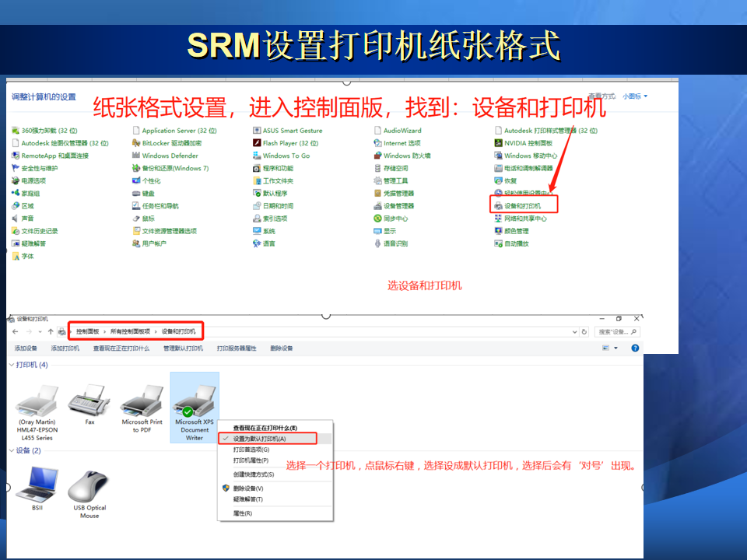Open the view options dropdown arrow
This screenshot has width=747, height=560.
click(616, 348)
